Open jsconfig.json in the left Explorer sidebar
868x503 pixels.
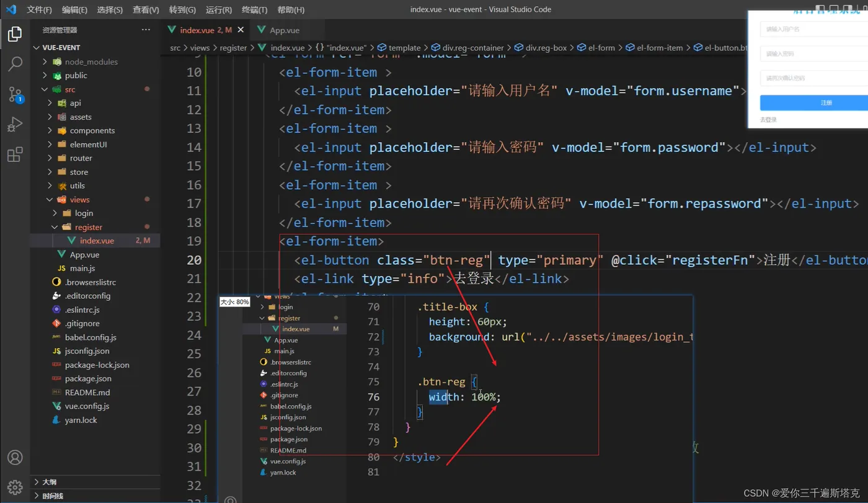point(95,351)
